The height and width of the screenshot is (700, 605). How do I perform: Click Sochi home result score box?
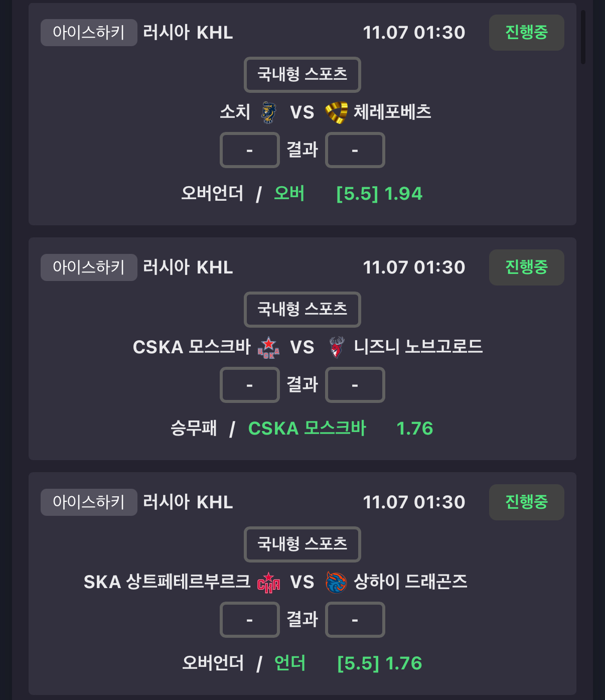click(249, 150)
